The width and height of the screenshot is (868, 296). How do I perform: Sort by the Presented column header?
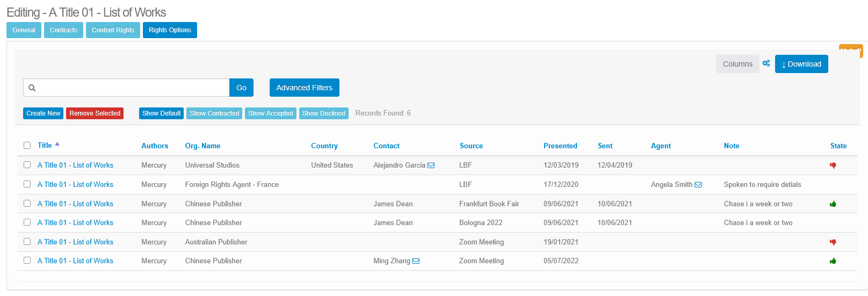pyautogui.click(x=560, y=146)
